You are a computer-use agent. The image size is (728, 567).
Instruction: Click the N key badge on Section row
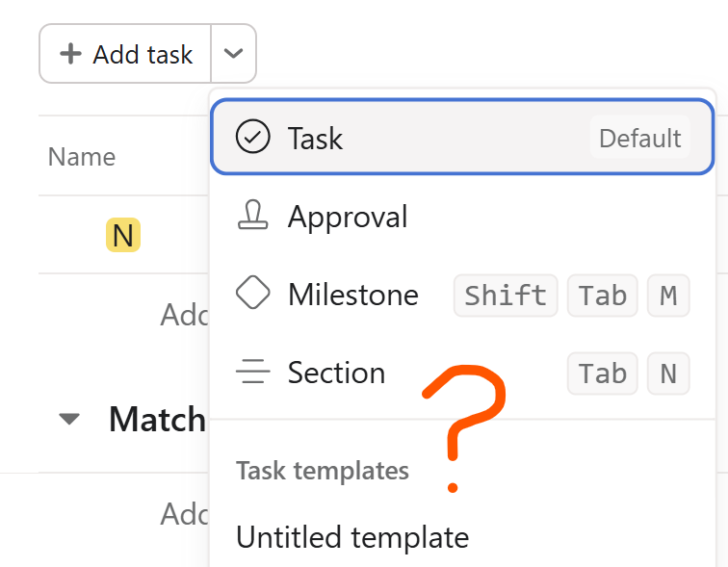(x=668, y=374)
